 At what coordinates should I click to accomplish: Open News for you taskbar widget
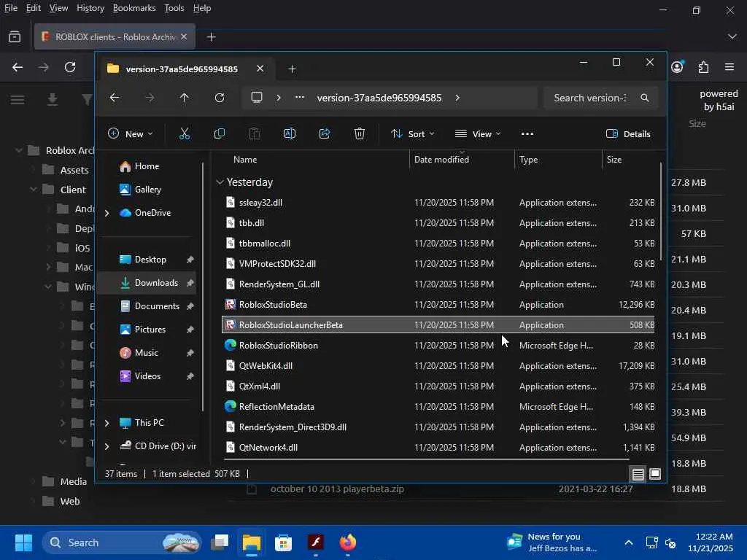tap(551, 542)
